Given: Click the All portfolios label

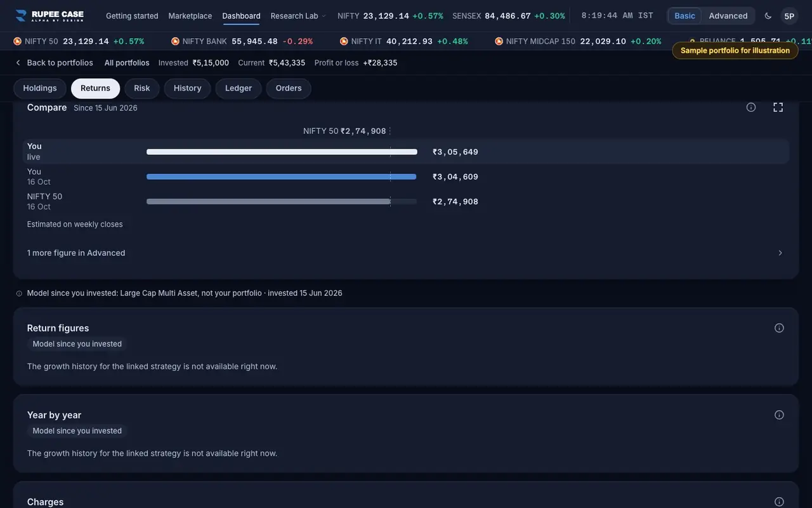Looking at the screenshot, I should (x=127, y=63).
